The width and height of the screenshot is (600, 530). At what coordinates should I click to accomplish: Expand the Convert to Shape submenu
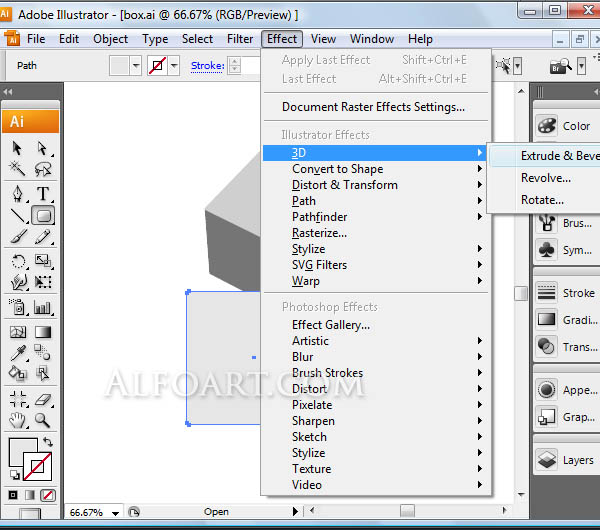375,169
